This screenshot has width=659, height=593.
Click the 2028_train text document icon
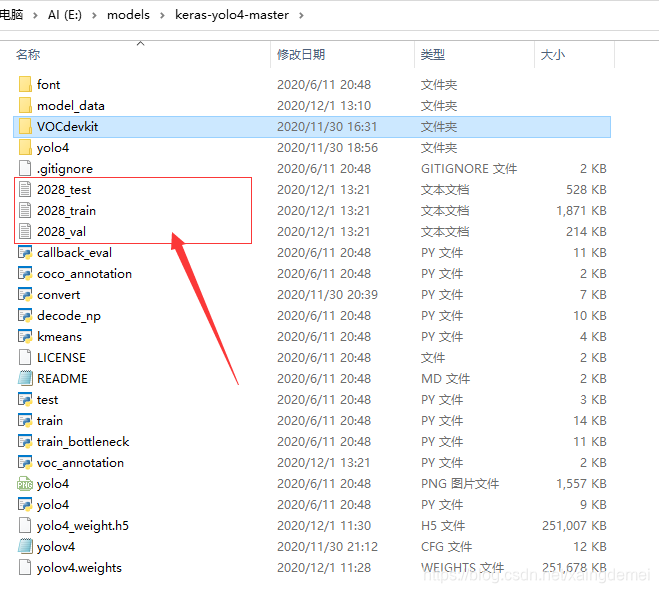click(25, 210)
